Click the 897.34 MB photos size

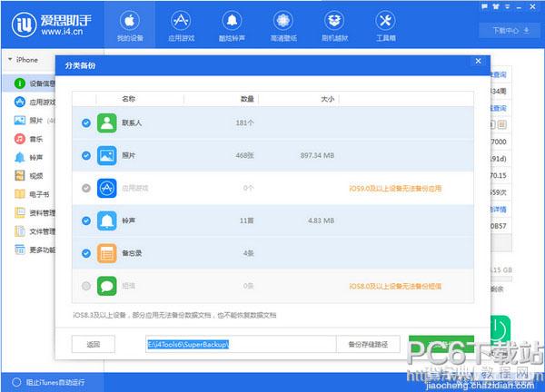tap(317, 155)
